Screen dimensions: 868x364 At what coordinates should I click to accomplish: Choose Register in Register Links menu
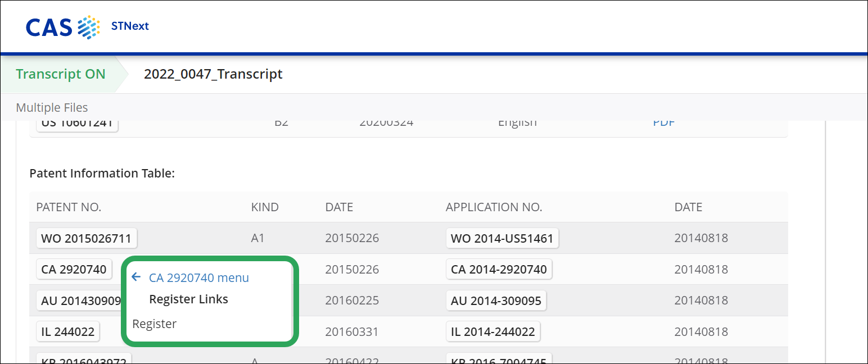click(154, 324)
